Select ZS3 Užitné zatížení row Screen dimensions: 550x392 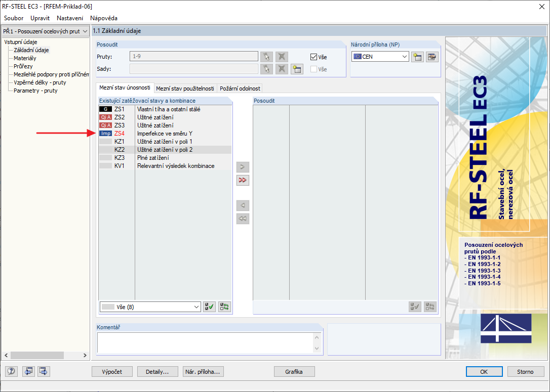[x=165, y=125]
